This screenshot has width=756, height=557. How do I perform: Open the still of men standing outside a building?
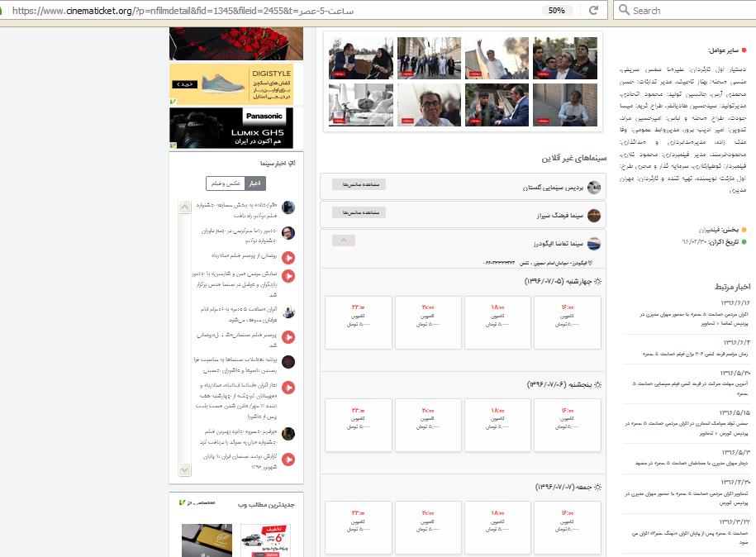[x=429, y=59]
